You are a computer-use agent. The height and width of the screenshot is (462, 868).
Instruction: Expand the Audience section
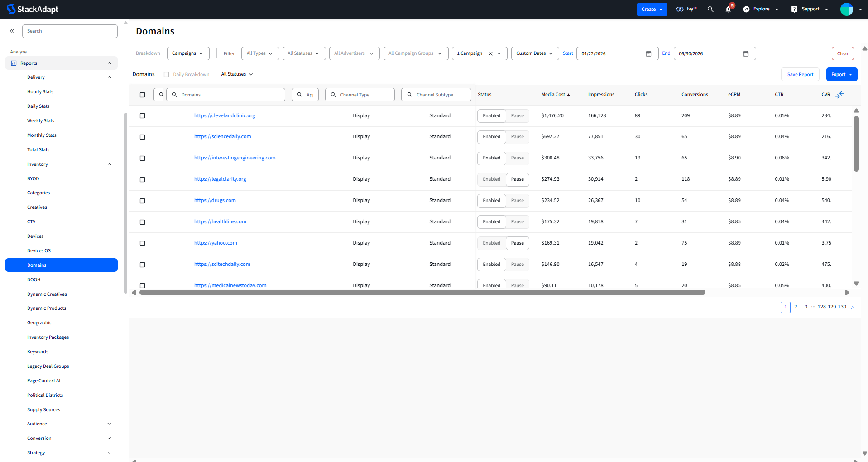point(109,424)
